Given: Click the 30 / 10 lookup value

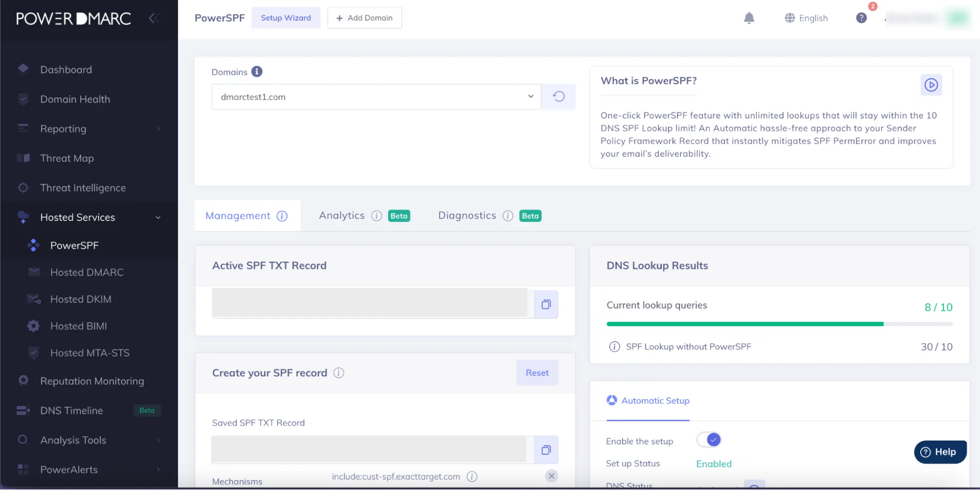Looking at the screenshot, I should coord(936,347).
